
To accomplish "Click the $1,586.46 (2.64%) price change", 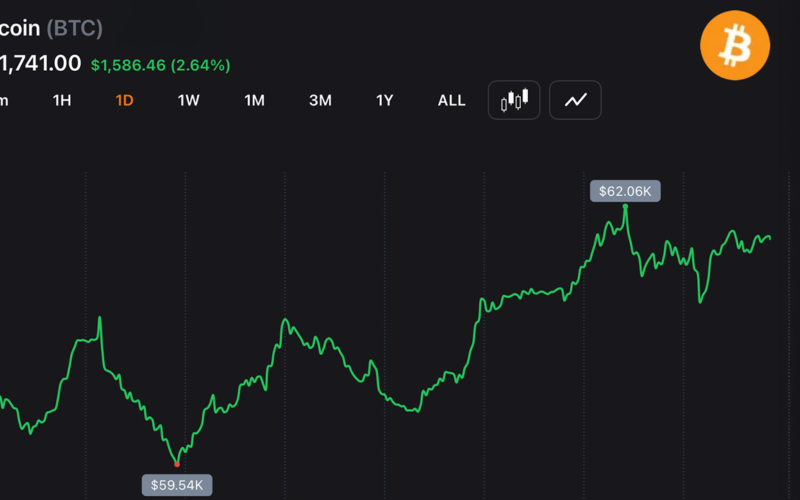I will point(160,65).
